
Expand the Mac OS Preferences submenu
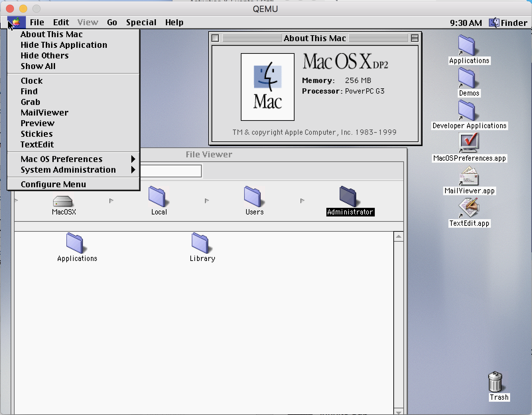point(61,159)
